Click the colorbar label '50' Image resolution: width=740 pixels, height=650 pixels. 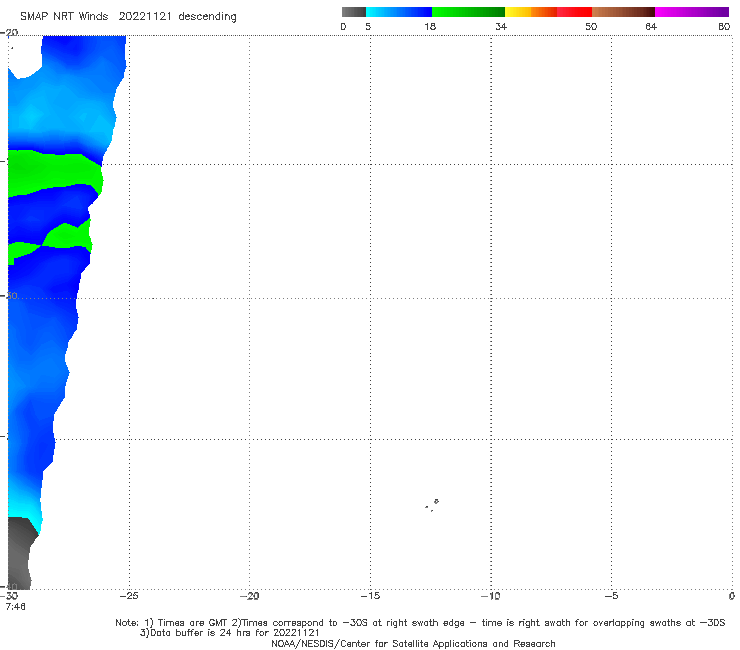click(591, 26)
